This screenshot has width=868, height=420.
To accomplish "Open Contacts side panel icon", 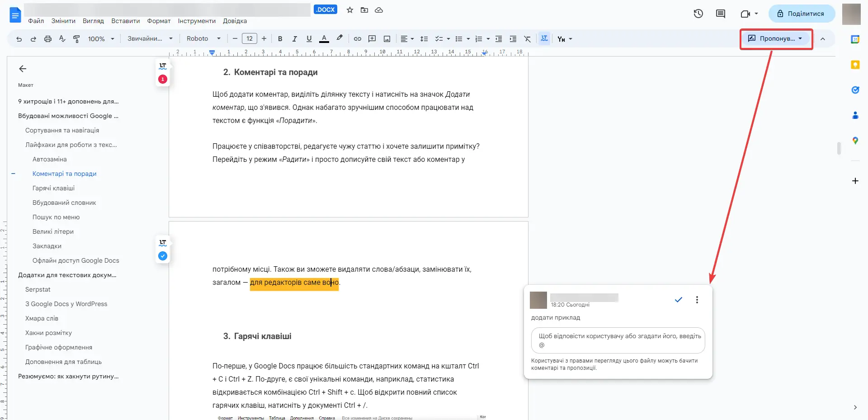I will click(x=855, y=115).
